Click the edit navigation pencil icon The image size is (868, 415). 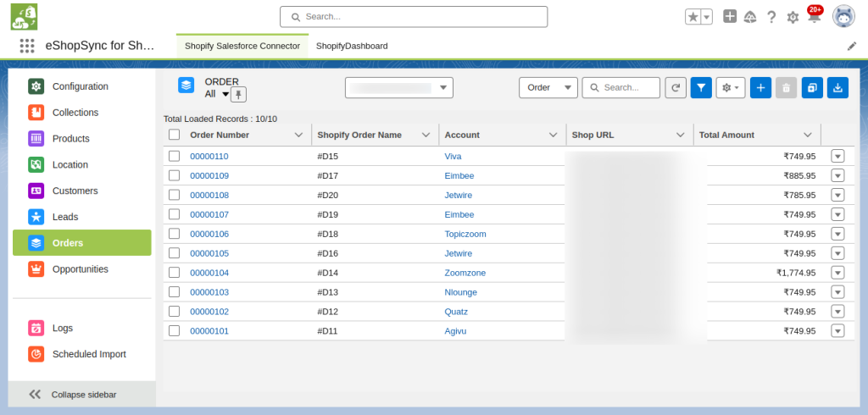[851, 47]
